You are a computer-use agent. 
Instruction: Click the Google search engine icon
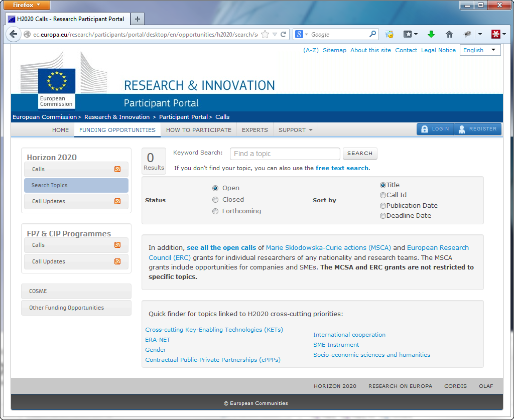(299, 34)
